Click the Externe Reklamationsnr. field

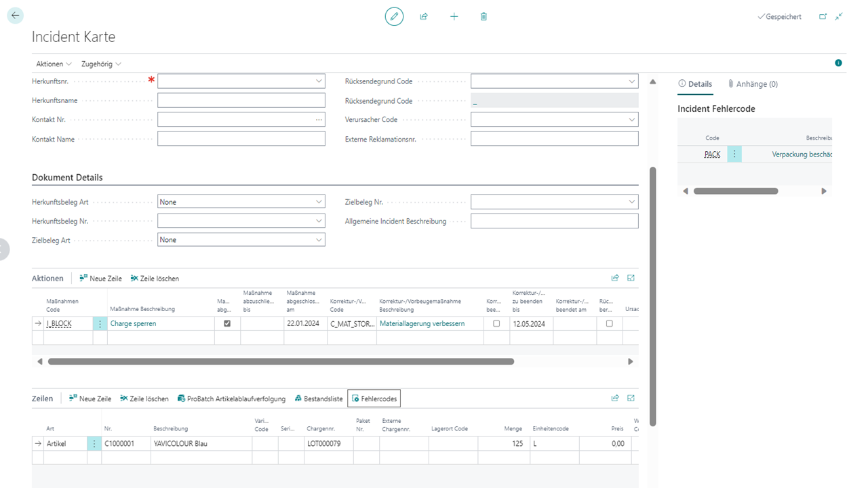click(555, 139)
